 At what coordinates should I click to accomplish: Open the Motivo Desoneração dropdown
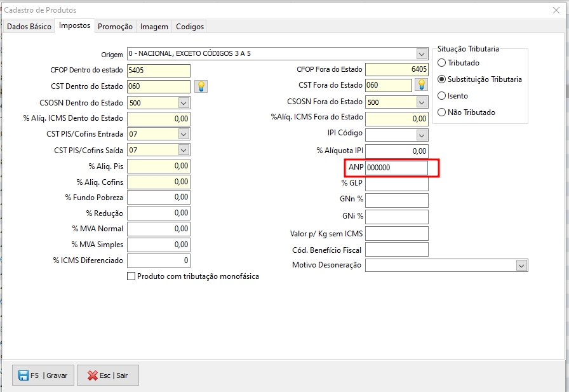tap(521, 265)
